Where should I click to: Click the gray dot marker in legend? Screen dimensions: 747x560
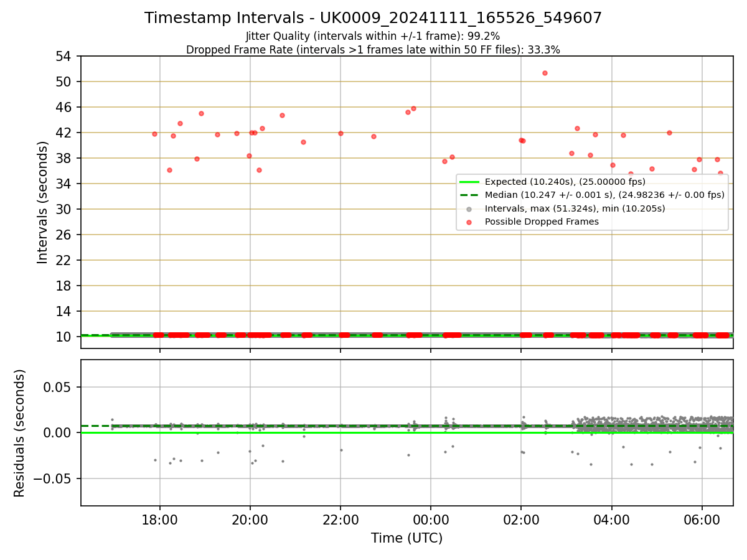coord(469,208)
